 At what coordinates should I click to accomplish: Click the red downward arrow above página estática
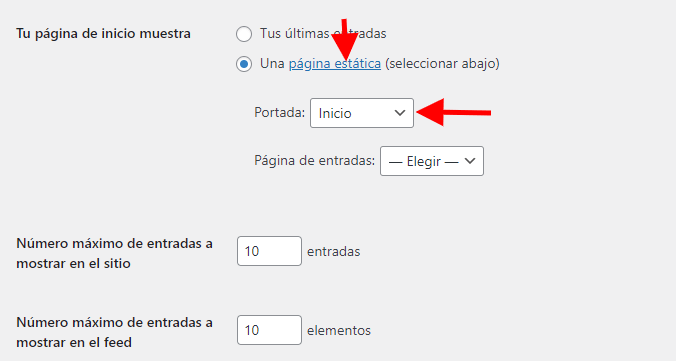click(344, 40)
